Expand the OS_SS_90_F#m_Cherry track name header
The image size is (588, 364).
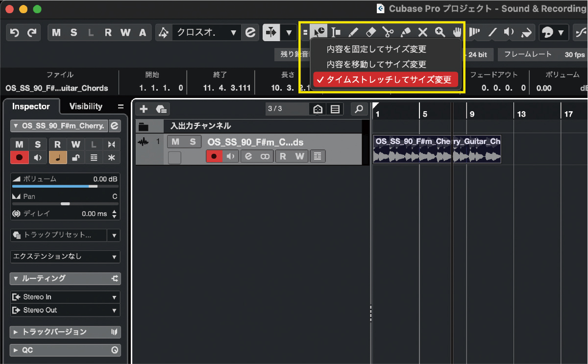tap(58, 126)
